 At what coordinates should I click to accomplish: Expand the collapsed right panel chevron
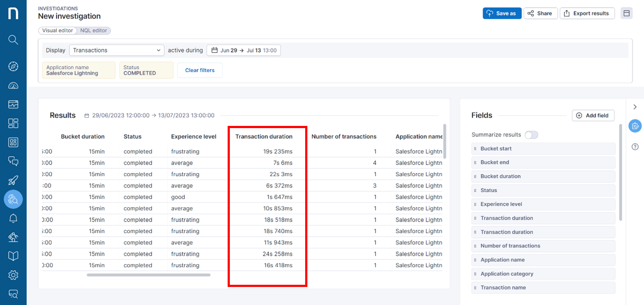point(635,107)
